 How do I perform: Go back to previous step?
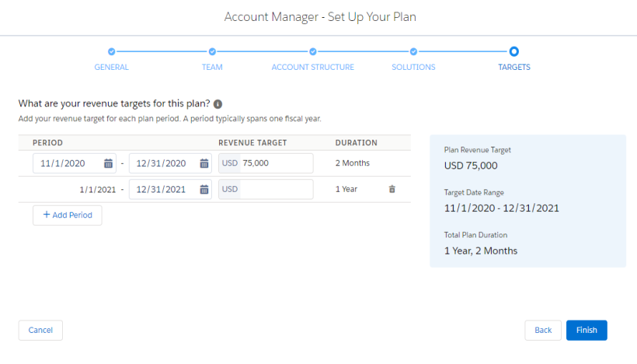click(x=543, y=331)
